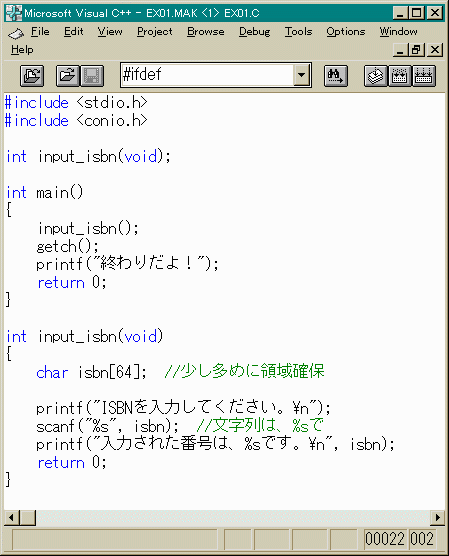Viewport: 449px width, 556px height.
Task: Click the Build project toolbar icon
Action: [x=400, y=76]
